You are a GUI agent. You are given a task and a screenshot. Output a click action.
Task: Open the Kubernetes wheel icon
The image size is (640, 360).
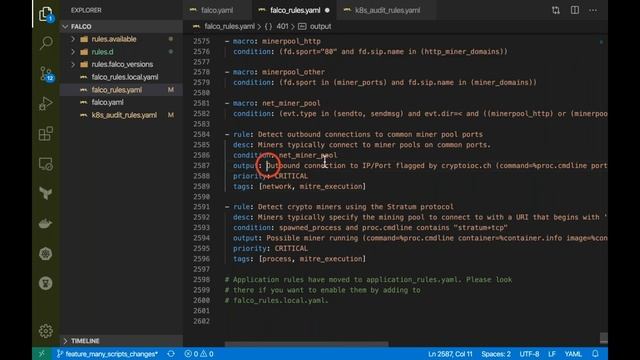click(46, 253)
